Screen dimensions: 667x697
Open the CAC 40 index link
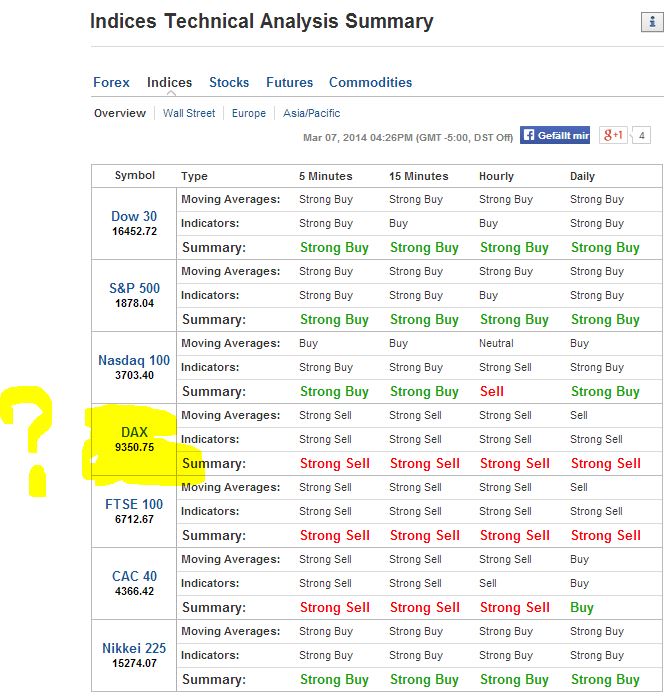click(x=134, y=576)
